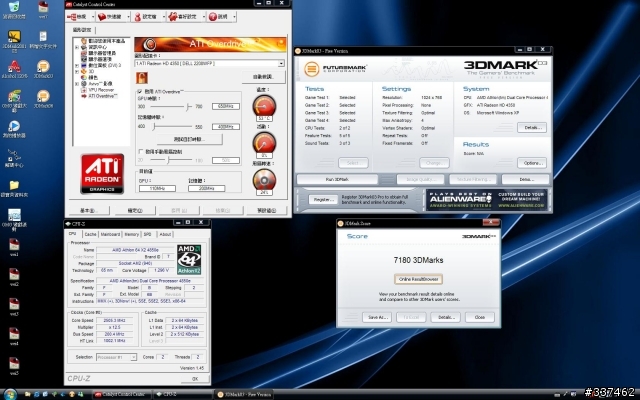
Task: Open the ves4 archive on the desktop
Action: pos(14,334)
